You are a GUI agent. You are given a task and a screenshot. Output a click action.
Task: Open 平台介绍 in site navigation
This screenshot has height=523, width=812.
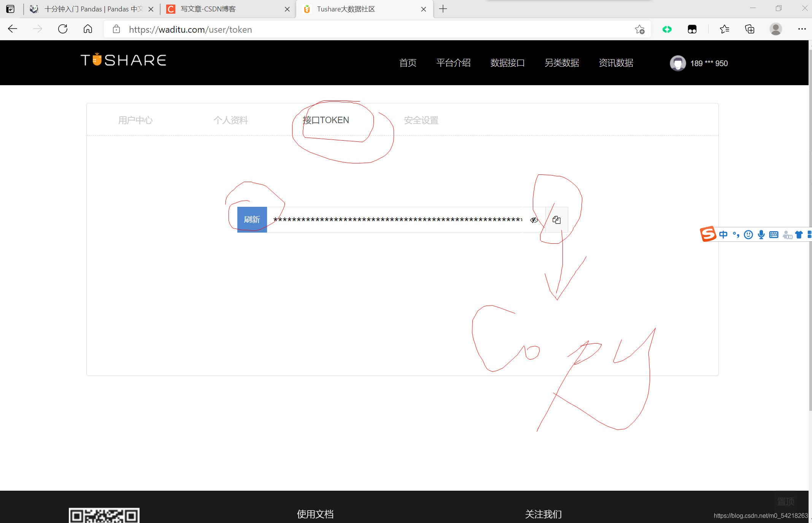coord(453,63)
